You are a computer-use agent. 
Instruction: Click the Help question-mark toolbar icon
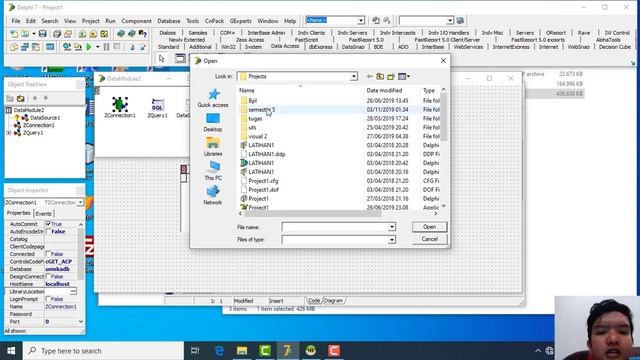coord(142,34)
